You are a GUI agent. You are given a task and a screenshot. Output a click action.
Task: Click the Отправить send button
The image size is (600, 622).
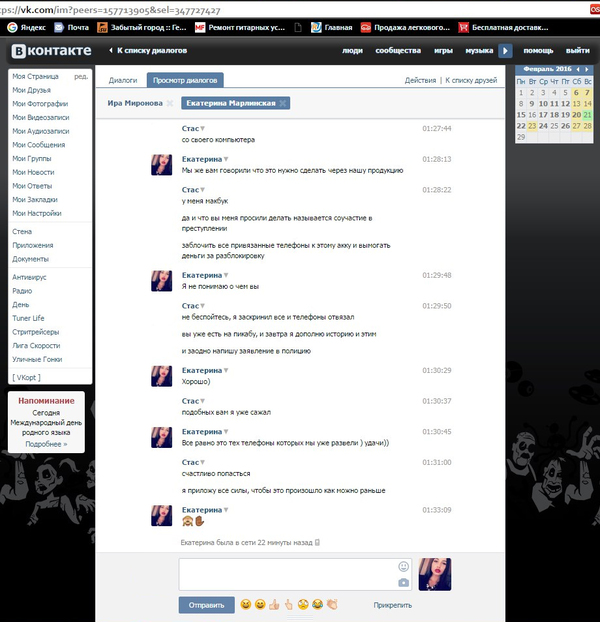point(206,605)
